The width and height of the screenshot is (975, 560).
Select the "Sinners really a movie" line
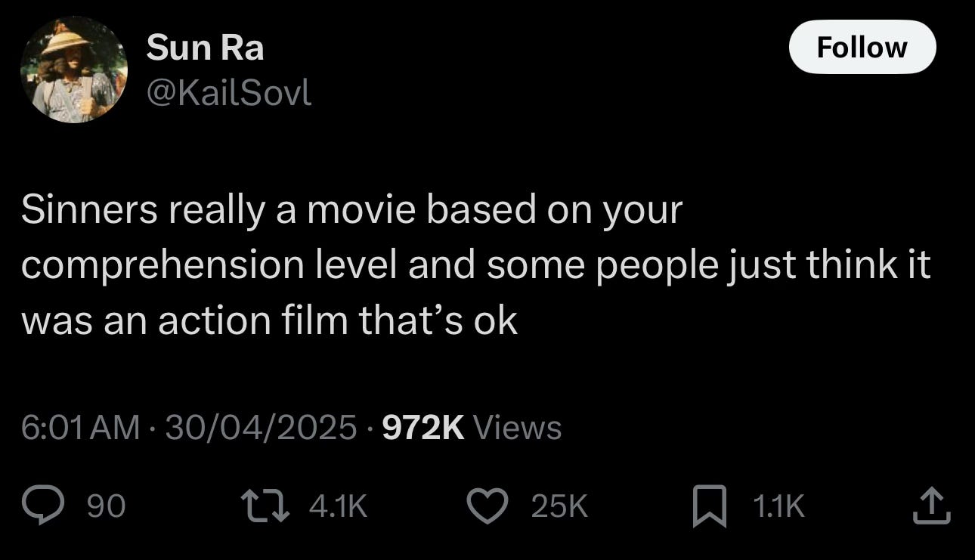[x=351, y=211]
